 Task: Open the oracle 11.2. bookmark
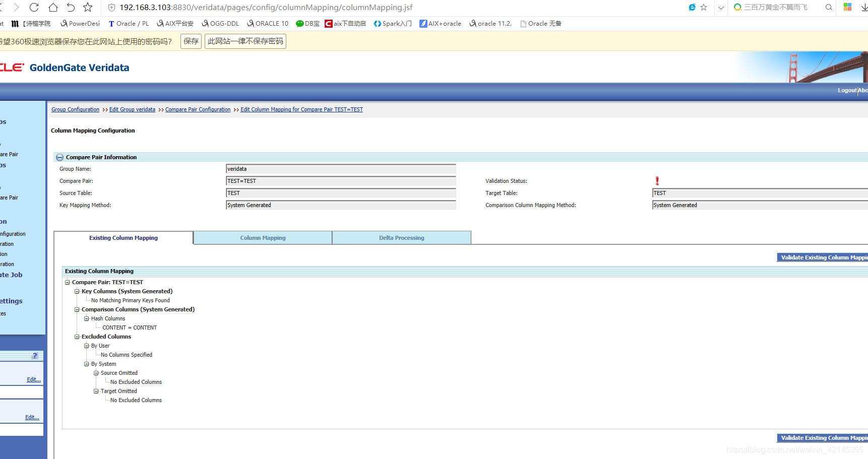[x=490, y=23]
